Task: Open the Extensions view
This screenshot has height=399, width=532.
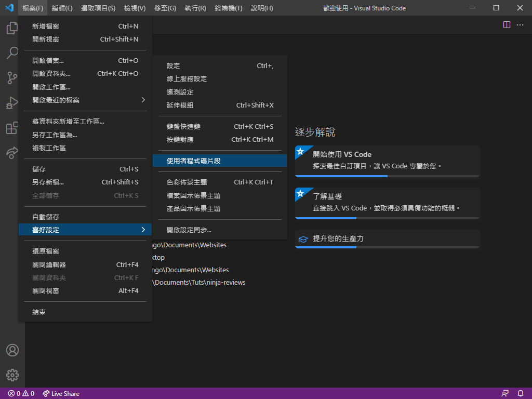Action: 11,128
